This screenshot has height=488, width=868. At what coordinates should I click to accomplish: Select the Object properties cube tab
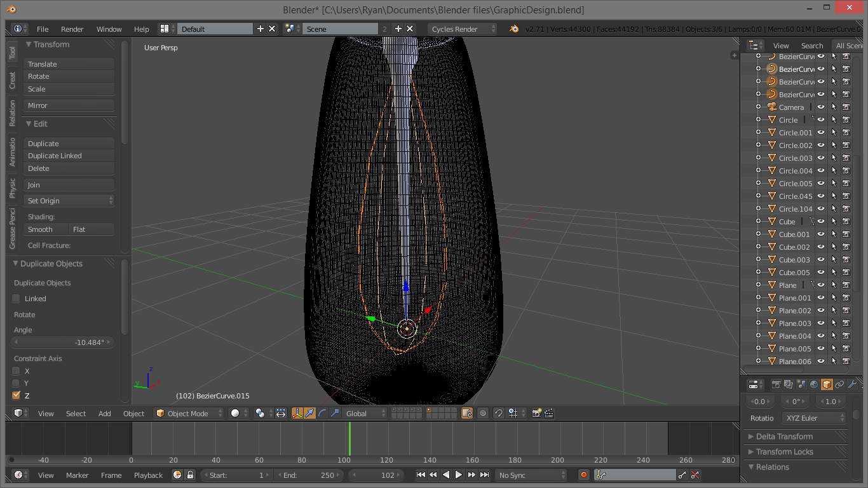click(x=827, y=384)
